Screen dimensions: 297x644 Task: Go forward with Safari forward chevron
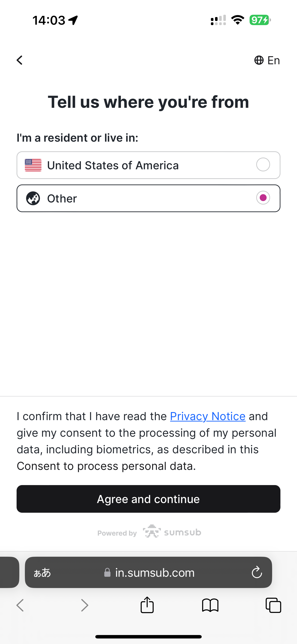click(85, 605)
